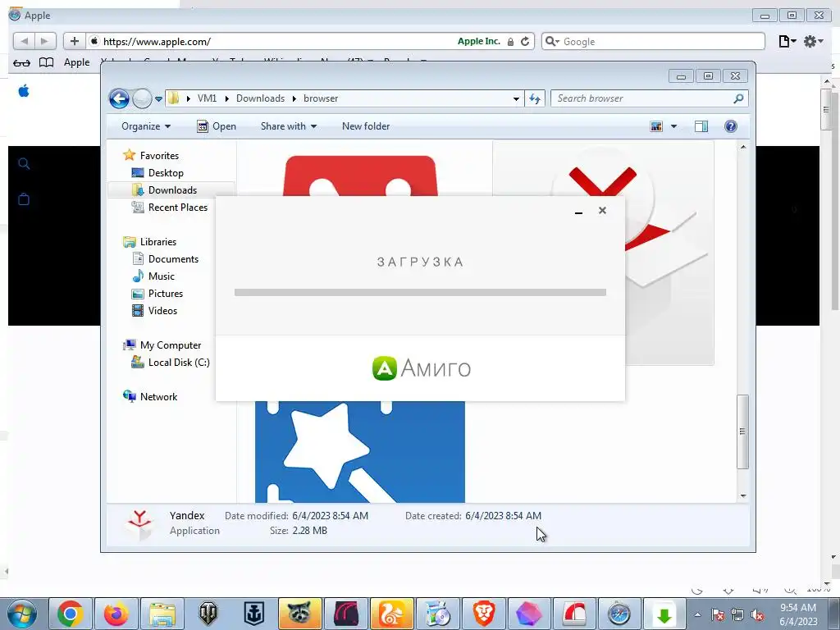Click the Google search field in Safari
Screen dimensions: 840x630
click(653, 41)
